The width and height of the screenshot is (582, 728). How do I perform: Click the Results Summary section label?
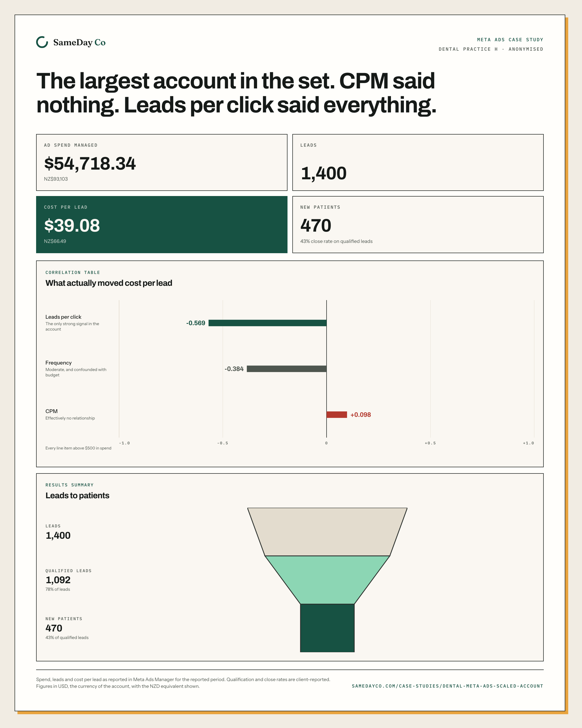coord(70,485)
